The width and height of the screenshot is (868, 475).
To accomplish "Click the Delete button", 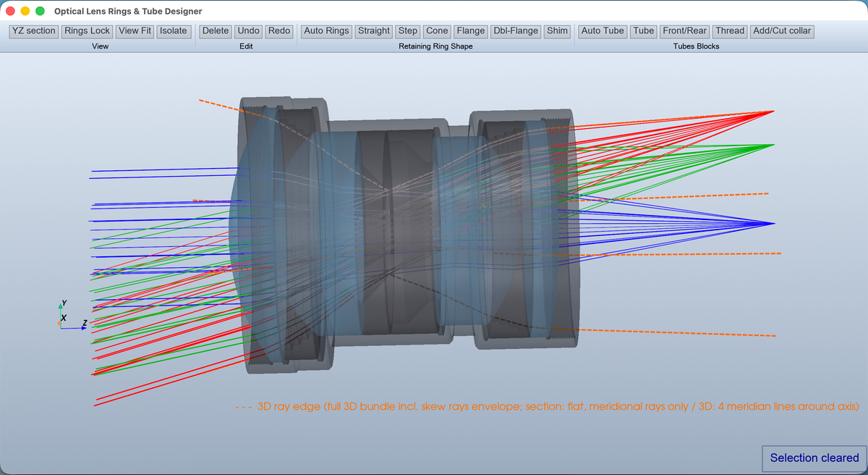I will pos(216,31).
